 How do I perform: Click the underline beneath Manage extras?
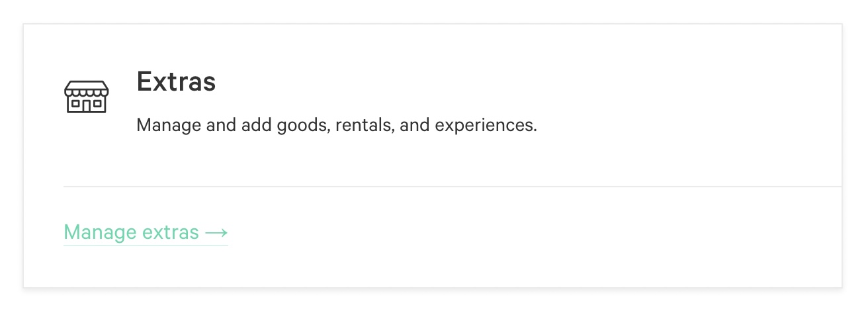[146, 245]
